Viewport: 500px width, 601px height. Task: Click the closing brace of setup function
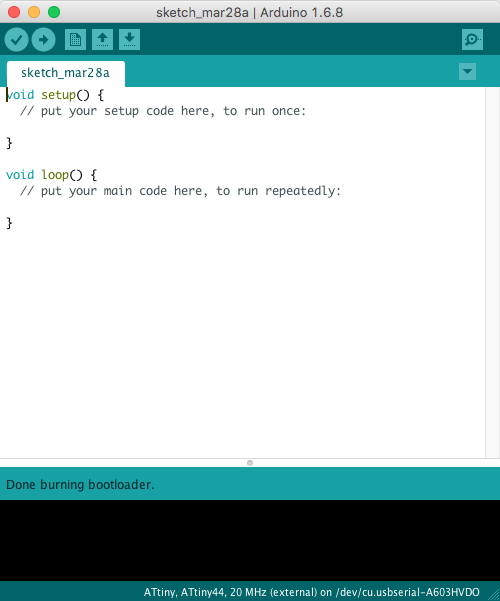[10, 143]
